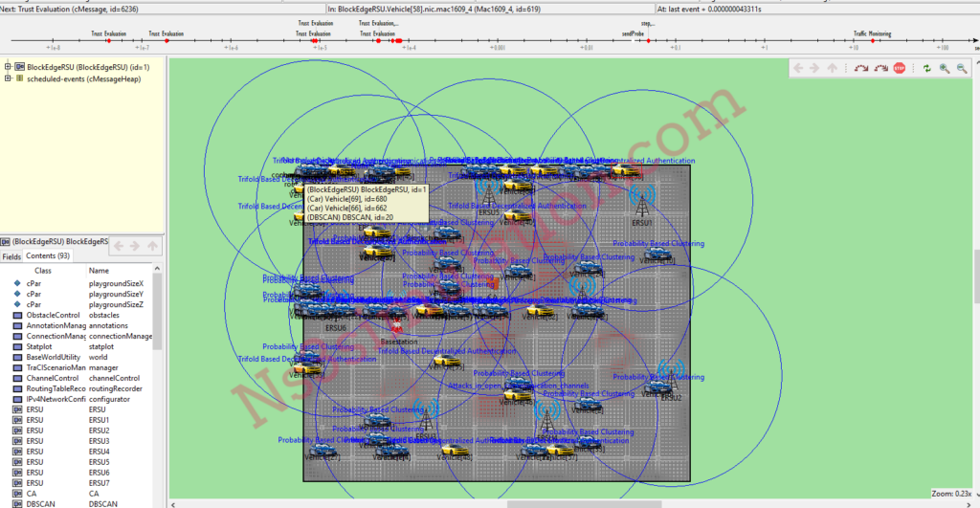Viewport: 980px width, 508px height.
Task: Select the ChannelControl row
Action: pyautogui.click(x=78, y=378)
